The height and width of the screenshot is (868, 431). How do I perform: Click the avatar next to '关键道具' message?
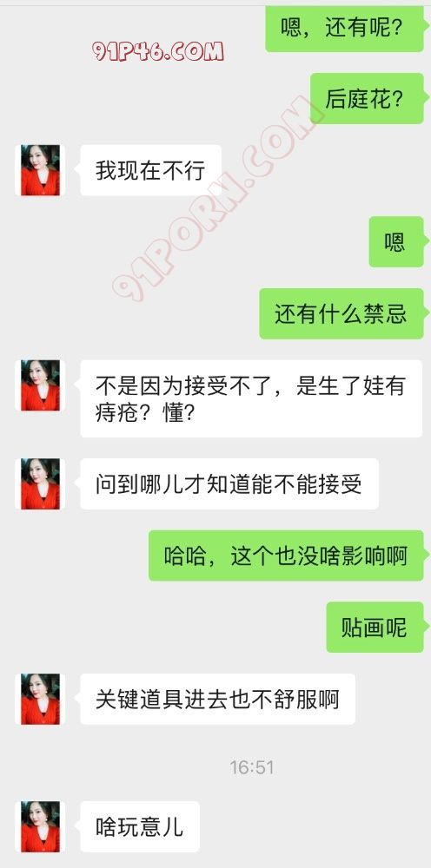point(40,699)
